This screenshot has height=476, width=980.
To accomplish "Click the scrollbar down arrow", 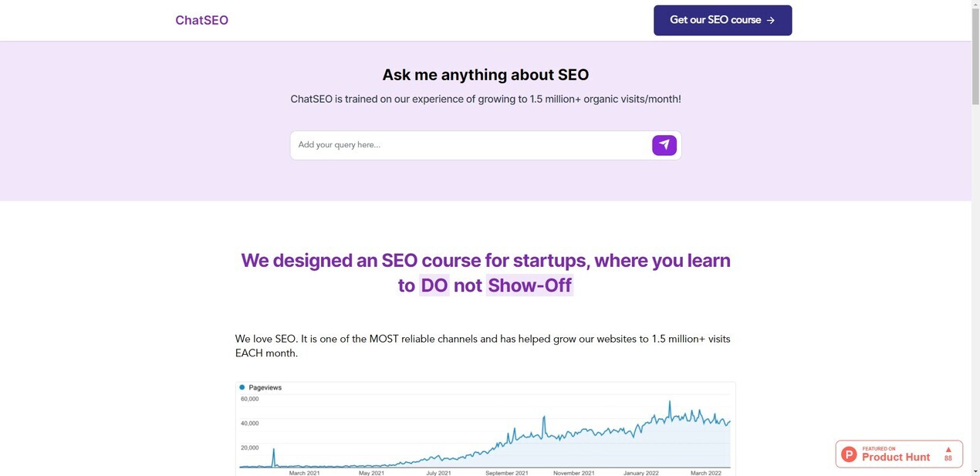I will (975, 471).
